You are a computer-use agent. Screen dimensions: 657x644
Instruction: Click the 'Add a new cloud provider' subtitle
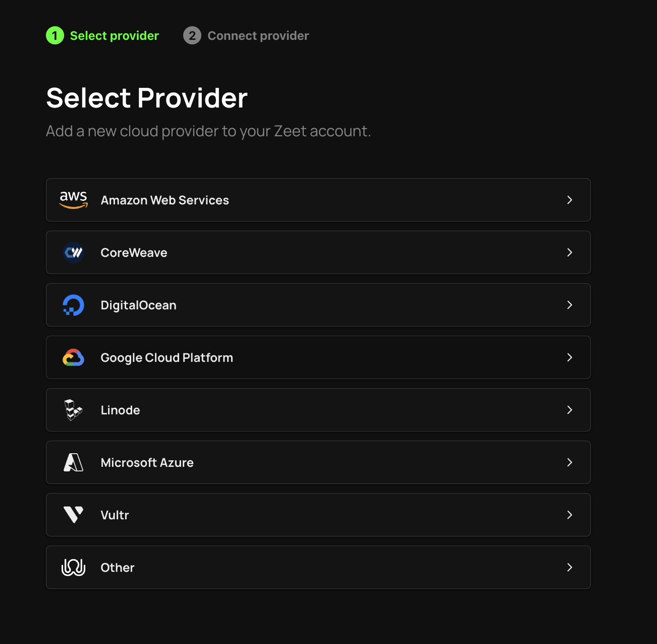coord(208,131)
